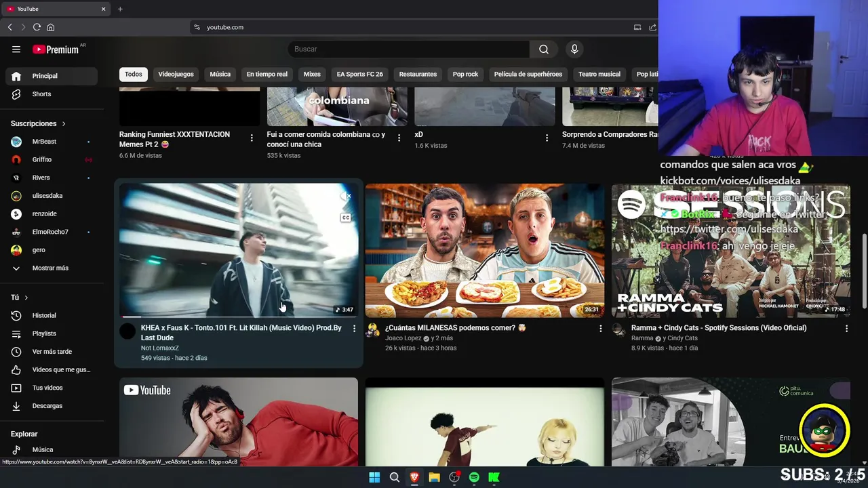Open taskbar Search
868x488 pixels.
pyautogui.click(x=394, y=477)
